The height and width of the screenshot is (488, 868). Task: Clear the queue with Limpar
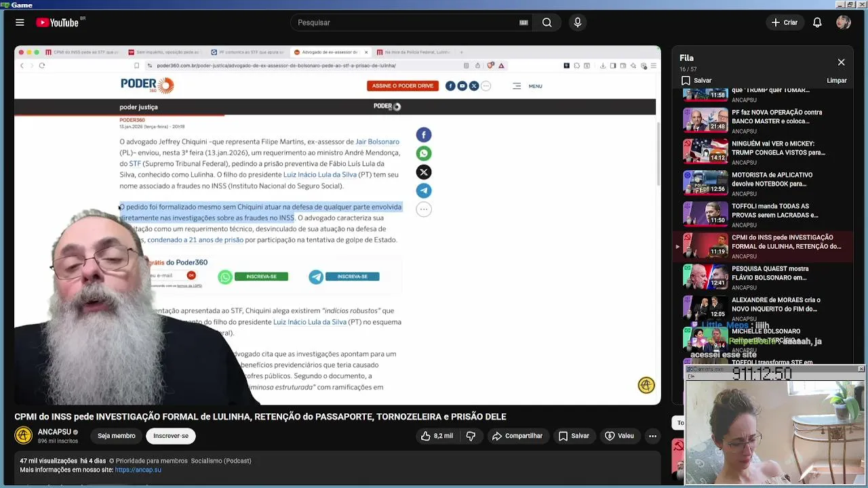click(x=837, y=81)
